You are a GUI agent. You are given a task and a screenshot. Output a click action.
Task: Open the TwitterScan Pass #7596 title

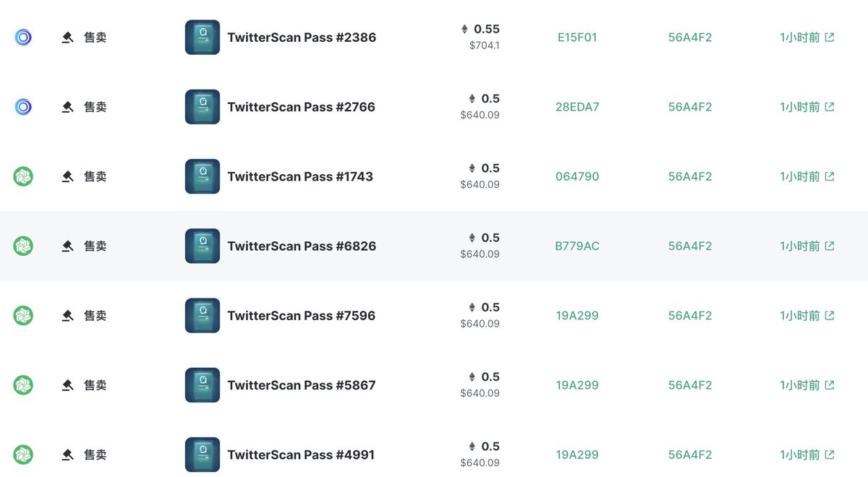302,316
